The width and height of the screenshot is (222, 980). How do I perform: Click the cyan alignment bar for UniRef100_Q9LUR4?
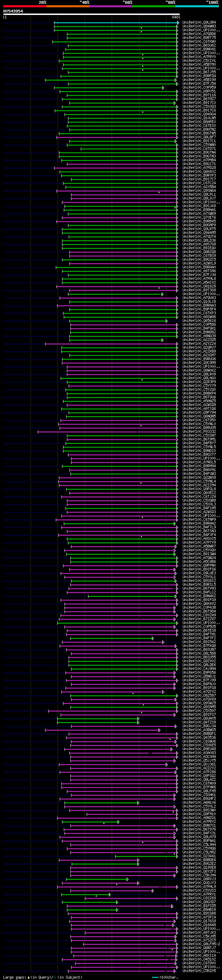coord(117,23)
